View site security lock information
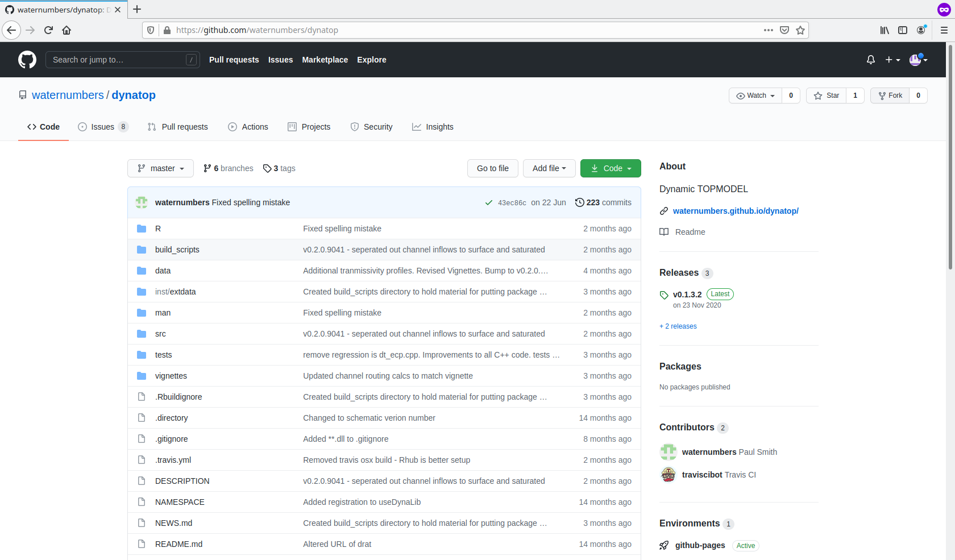The height and width of the screenshot is (560, 955). tap(167, 30)
